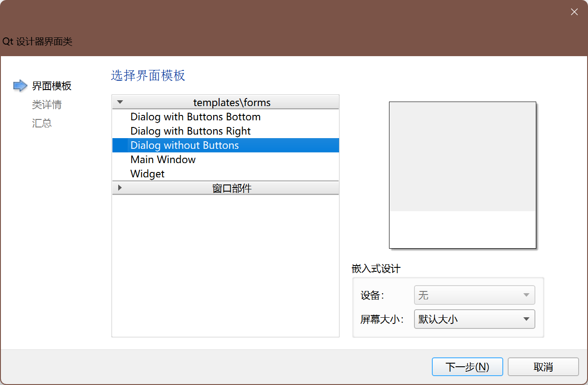This screenshot has height=385, width=588.
Task: Choose the Dialog without Buttons template
Action: click(225, 145)
